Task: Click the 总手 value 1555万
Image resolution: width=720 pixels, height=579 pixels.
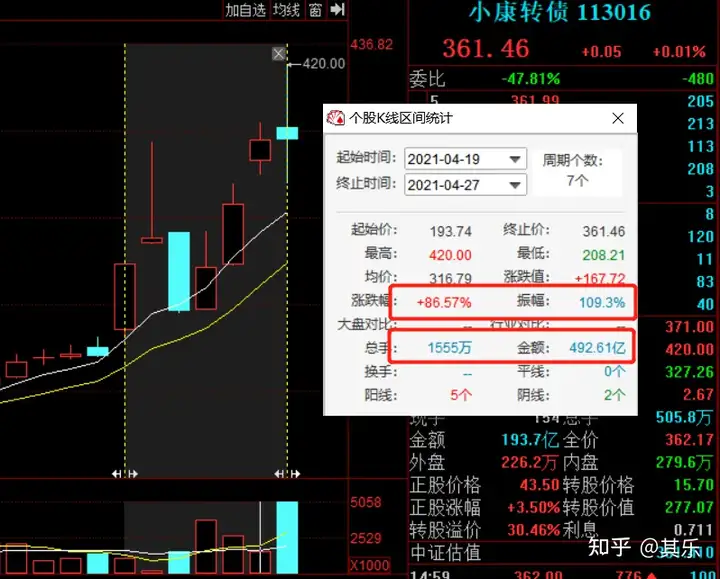Action: point(450,348)
